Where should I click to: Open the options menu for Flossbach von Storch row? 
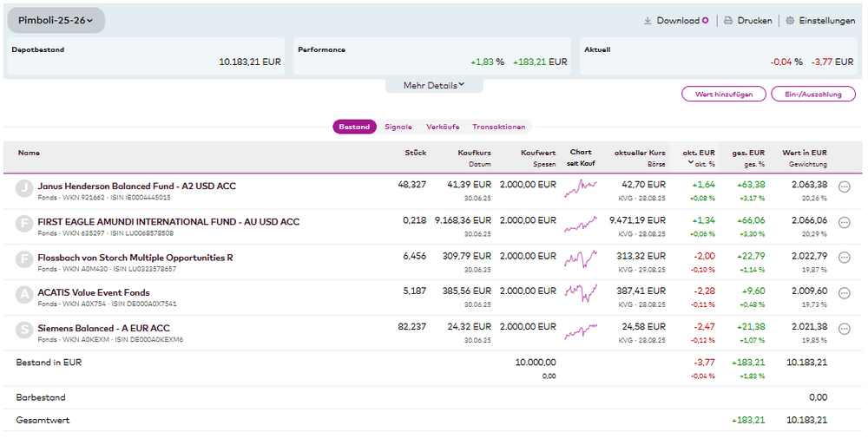click(844, 258)
